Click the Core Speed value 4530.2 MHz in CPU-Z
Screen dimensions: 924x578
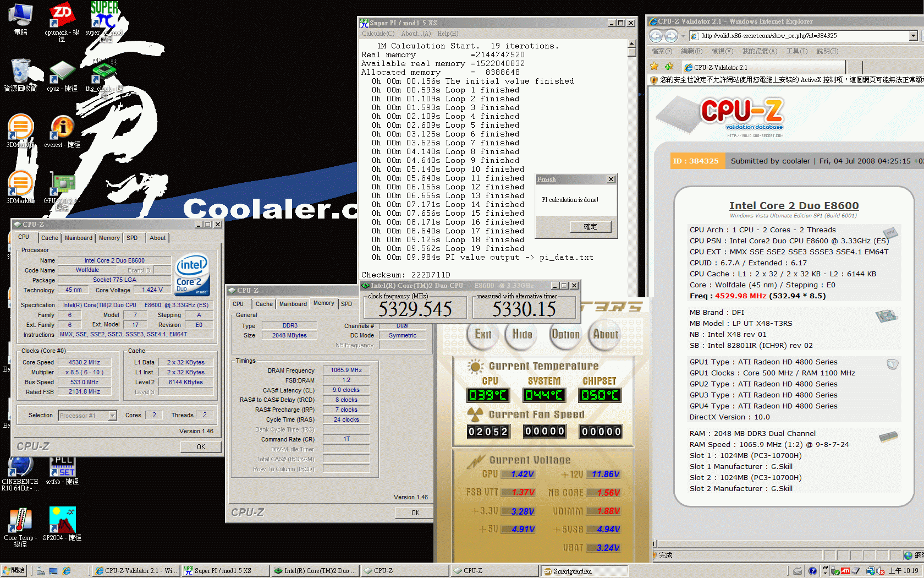[x=85, y=362]
